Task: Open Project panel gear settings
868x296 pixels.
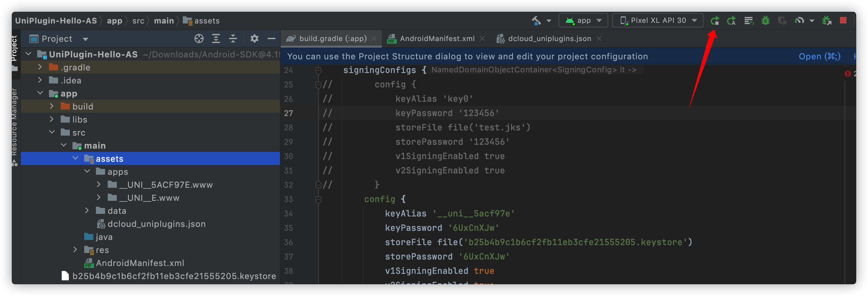Action: pos(255,39)
